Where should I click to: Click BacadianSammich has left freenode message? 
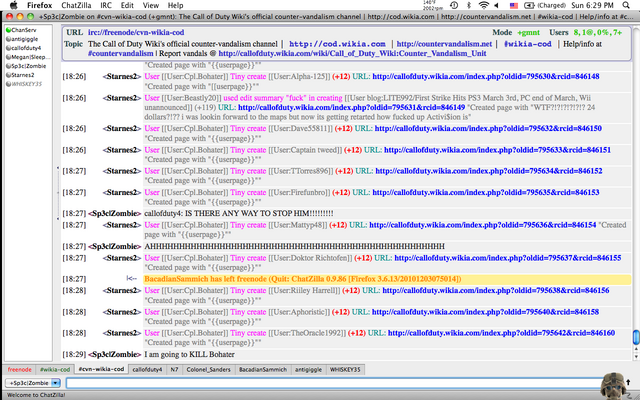302,279
